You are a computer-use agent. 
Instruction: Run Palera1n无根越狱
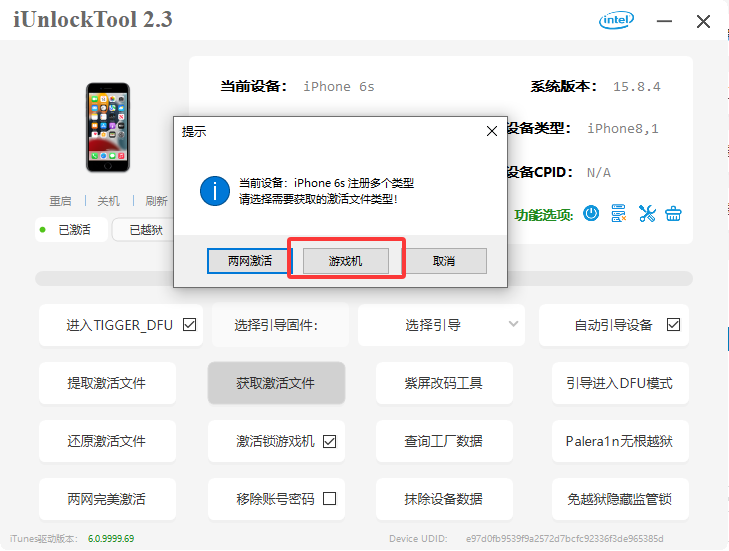coord(620,441)
